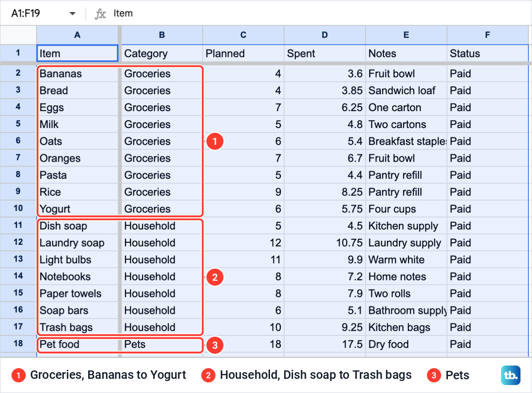Screen dimensions: 532x393
Task: Select the tb. logo icon
Action: point(510,375)
